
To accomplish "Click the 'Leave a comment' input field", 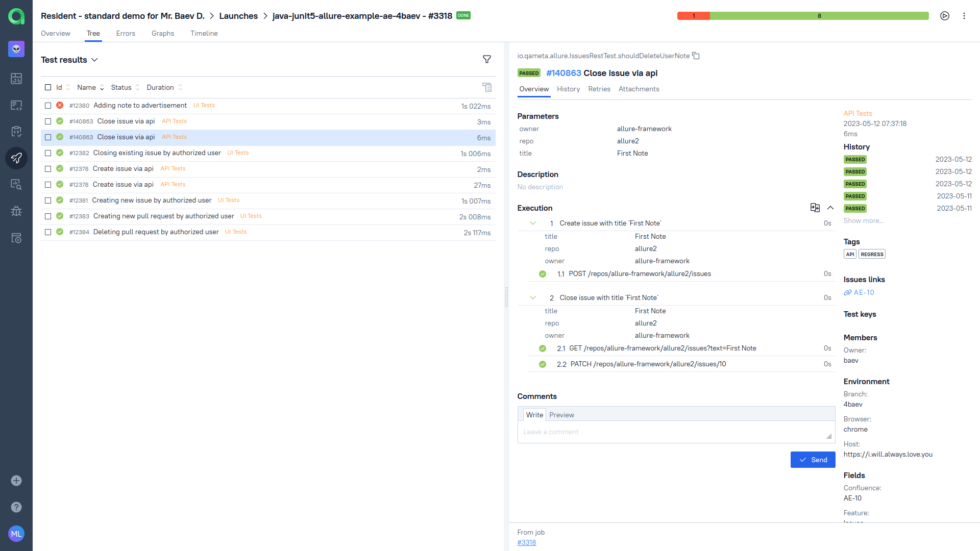I will point(612,432).
